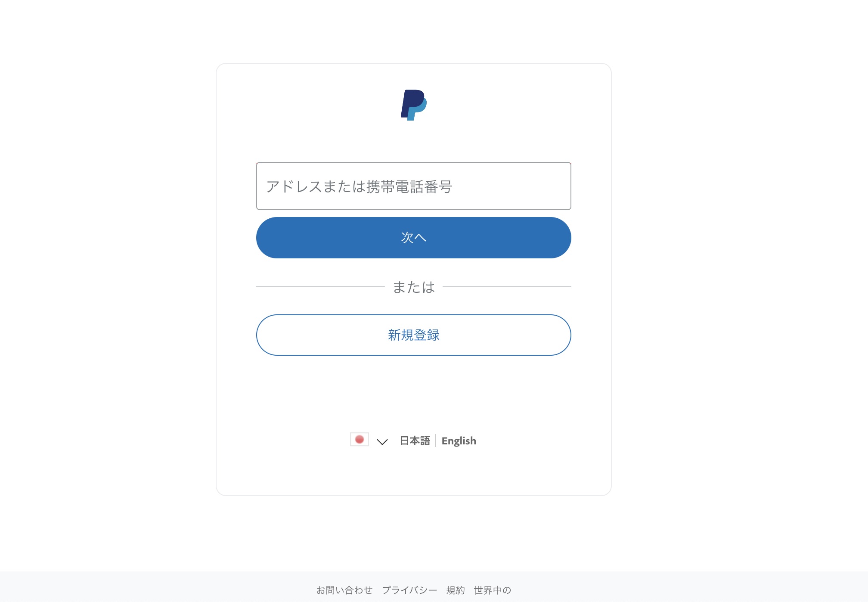Open the お問い合わせ footer link
The width and height of the screenshot is (868, 602).
[x=344, y=590]
